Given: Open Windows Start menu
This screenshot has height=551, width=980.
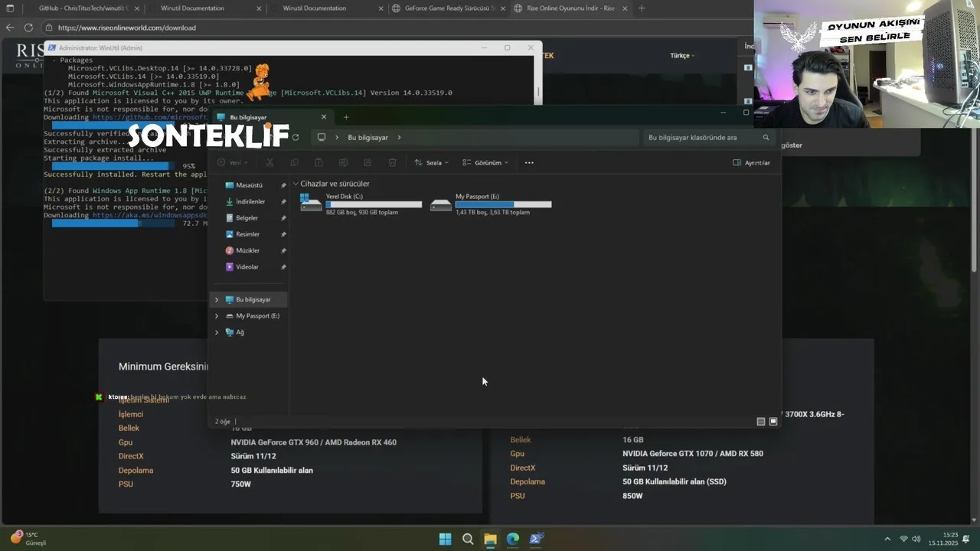Looking at the screenshot, I should (445, 539).
